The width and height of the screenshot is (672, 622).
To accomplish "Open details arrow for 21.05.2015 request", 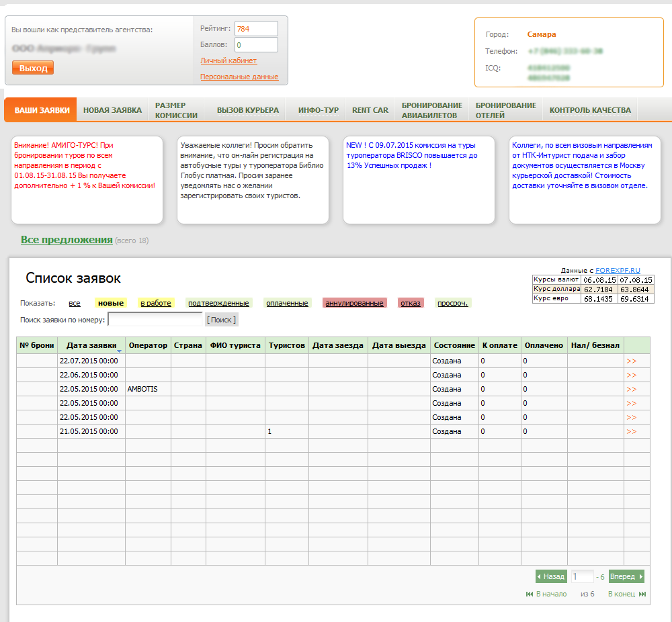I will 631,431.
